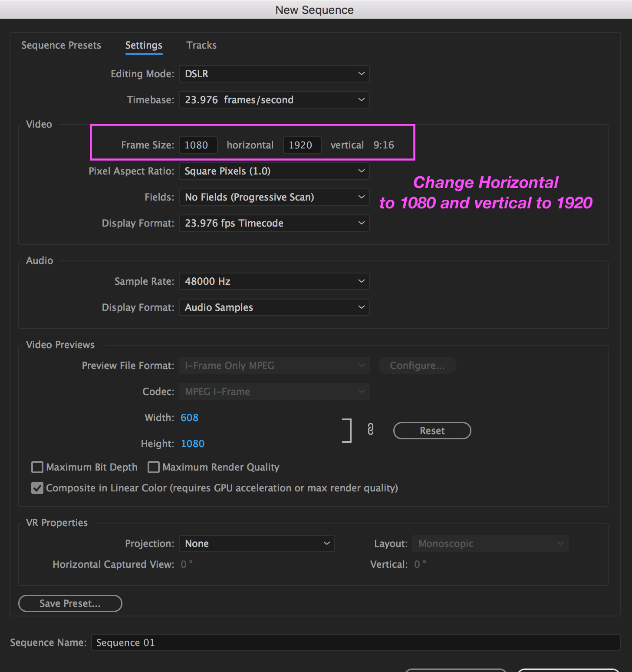Screen dimensions: 632x672
Task: Switch to the Tracks tab
Action: click(201, 45)
